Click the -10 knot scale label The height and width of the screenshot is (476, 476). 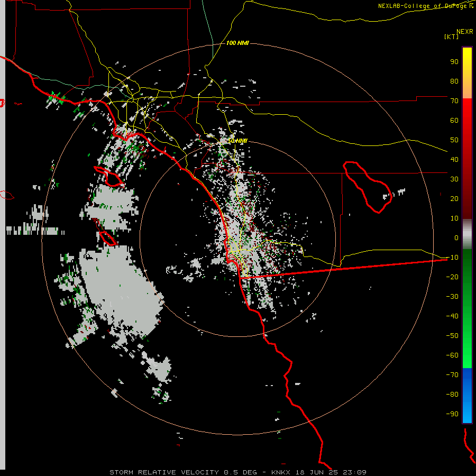452,258
